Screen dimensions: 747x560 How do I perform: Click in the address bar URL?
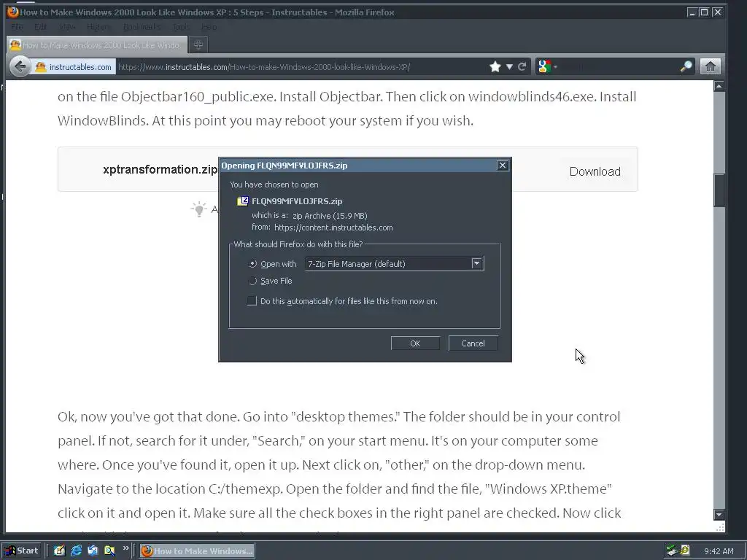[264, 67]
